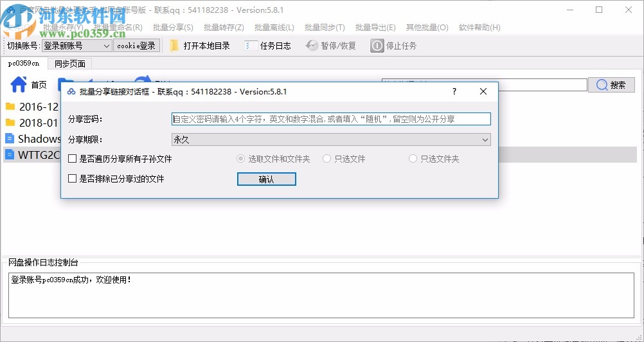Open the 其他批量(O) menu

427,28
